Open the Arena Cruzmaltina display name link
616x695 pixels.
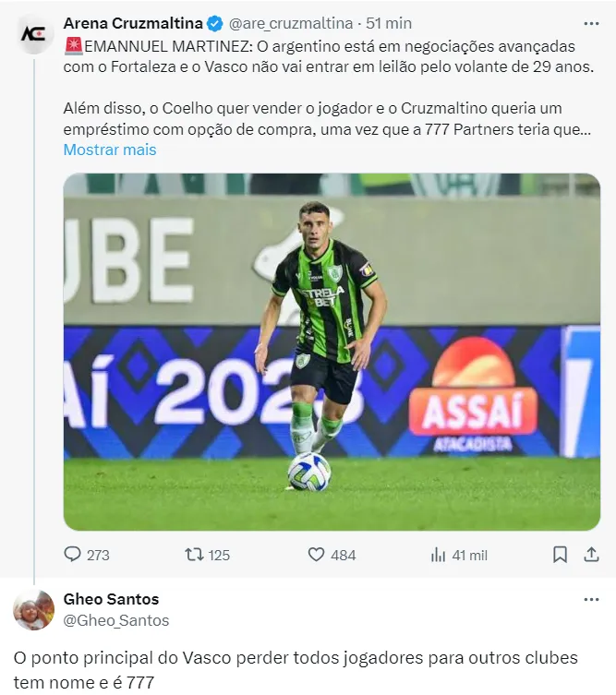point(133,23)
